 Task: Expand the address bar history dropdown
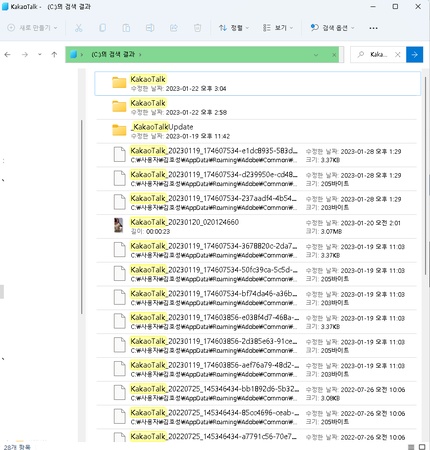316,55
